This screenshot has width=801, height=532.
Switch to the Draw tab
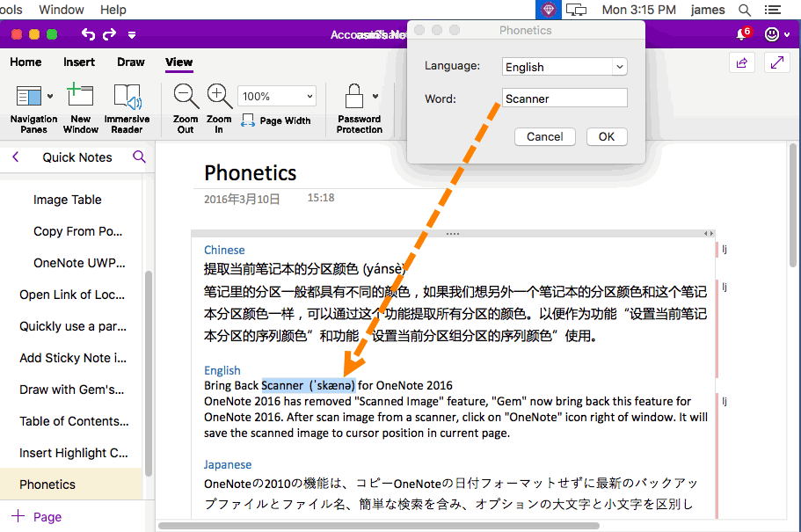(131, 62)
